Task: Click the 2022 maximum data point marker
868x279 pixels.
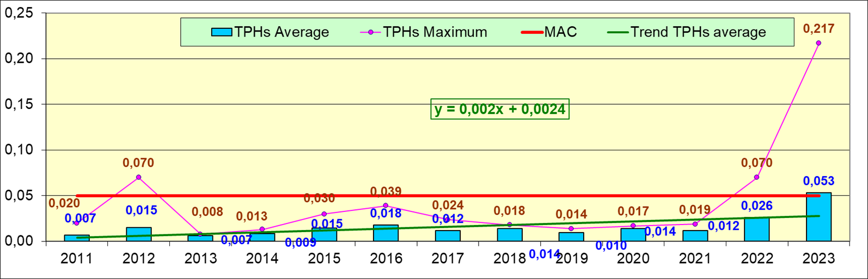Action: pos(756,177)
